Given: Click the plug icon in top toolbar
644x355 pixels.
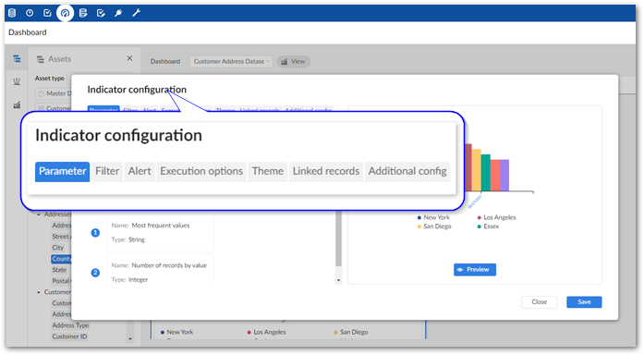Looking at the screenshot, I should (x=118, y=13).
